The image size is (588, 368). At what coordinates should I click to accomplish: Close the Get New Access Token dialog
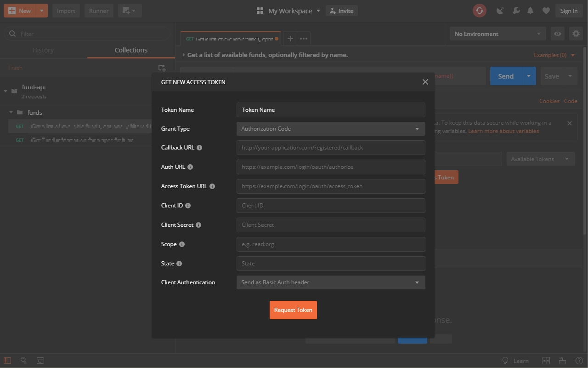(425, 82)
